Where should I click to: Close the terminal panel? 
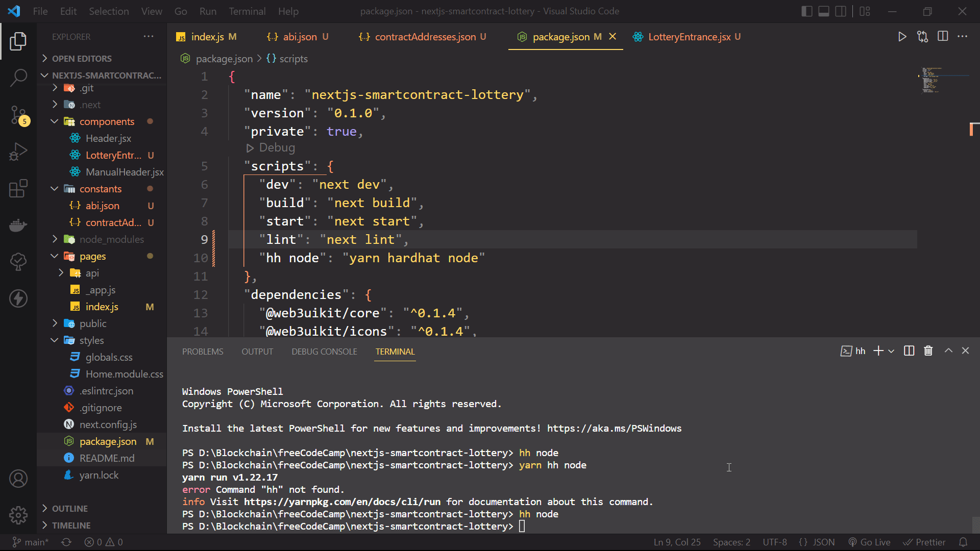click(965, 351)
